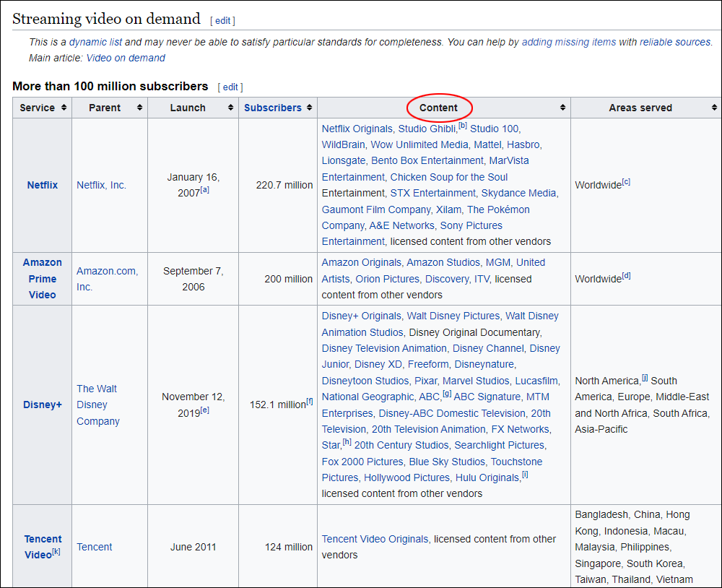Open the Wow Unlimited Media link

[419, 144]
